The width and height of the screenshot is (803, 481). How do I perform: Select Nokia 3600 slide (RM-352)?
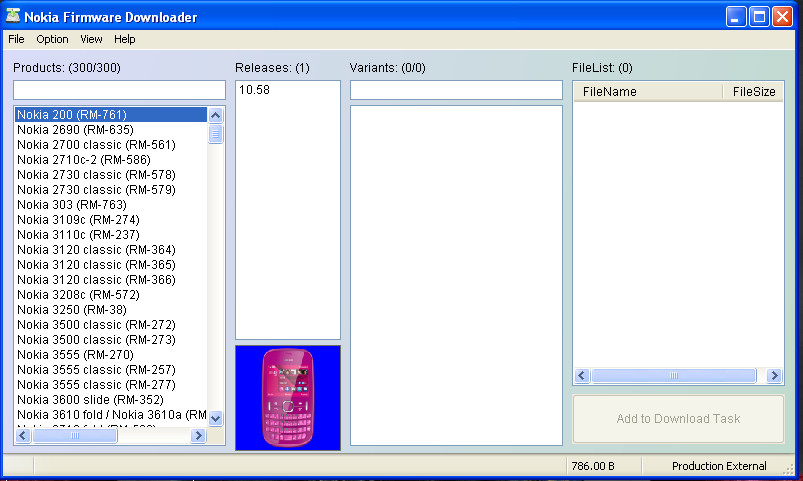point(111,399)
